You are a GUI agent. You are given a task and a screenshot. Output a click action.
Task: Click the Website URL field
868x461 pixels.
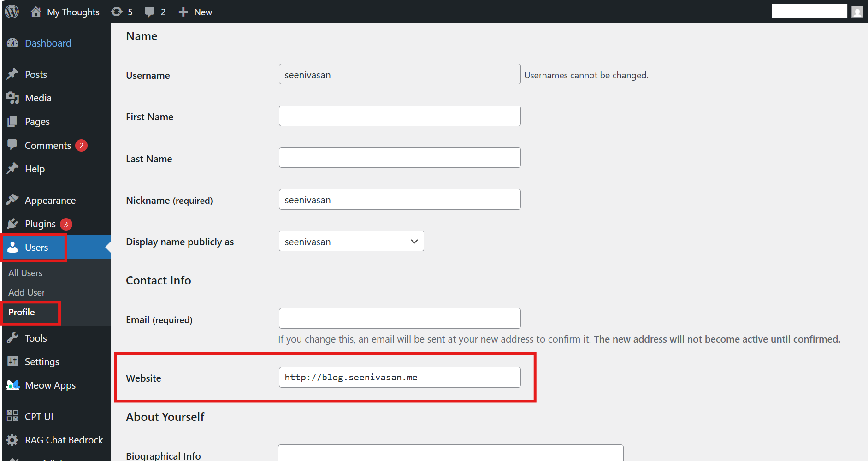[399, 378]
